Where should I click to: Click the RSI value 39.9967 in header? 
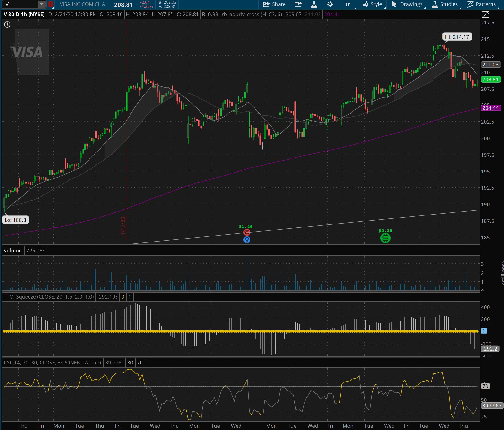click(114, 363)
